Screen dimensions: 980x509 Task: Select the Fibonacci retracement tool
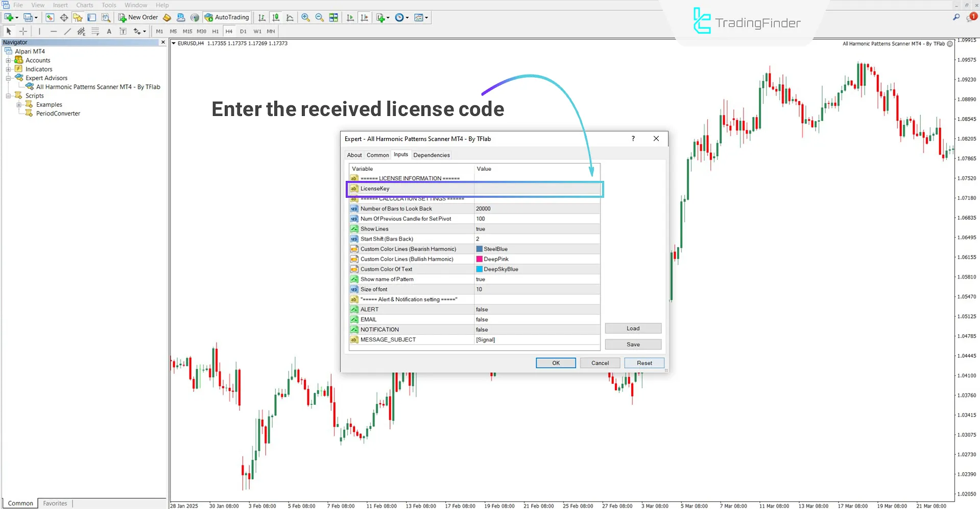click(95, 31)
